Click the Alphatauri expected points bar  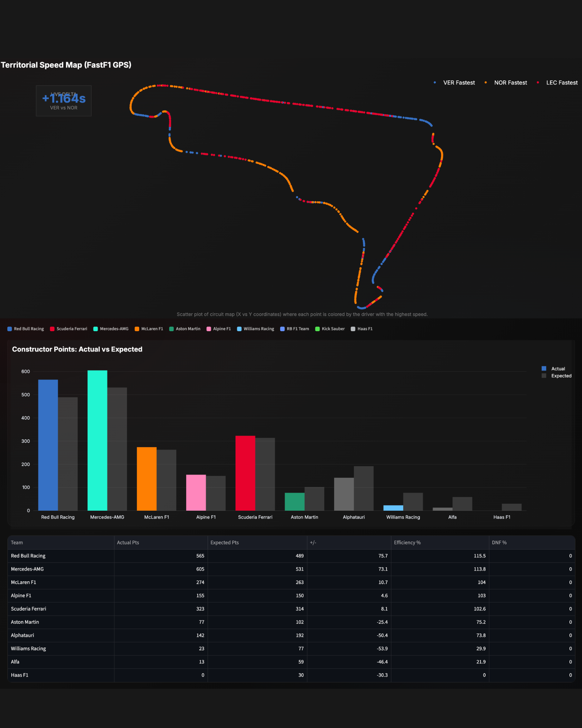point(364,488)
